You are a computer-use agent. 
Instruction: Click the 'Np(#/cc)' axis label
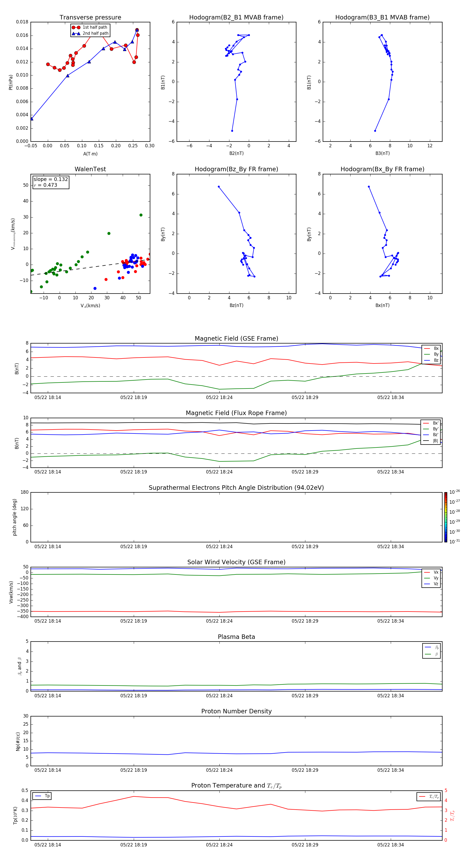18,741
